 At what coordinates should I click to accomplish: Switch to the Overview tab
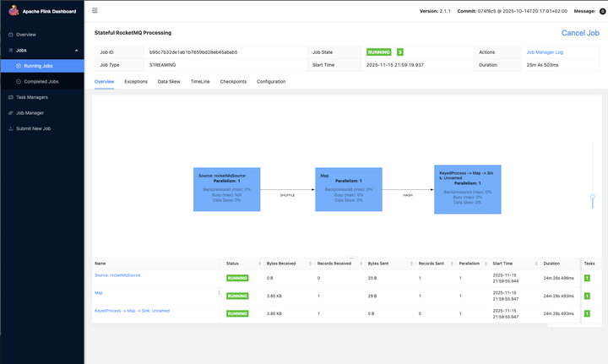pyautogui.click(x=105, y=81)
